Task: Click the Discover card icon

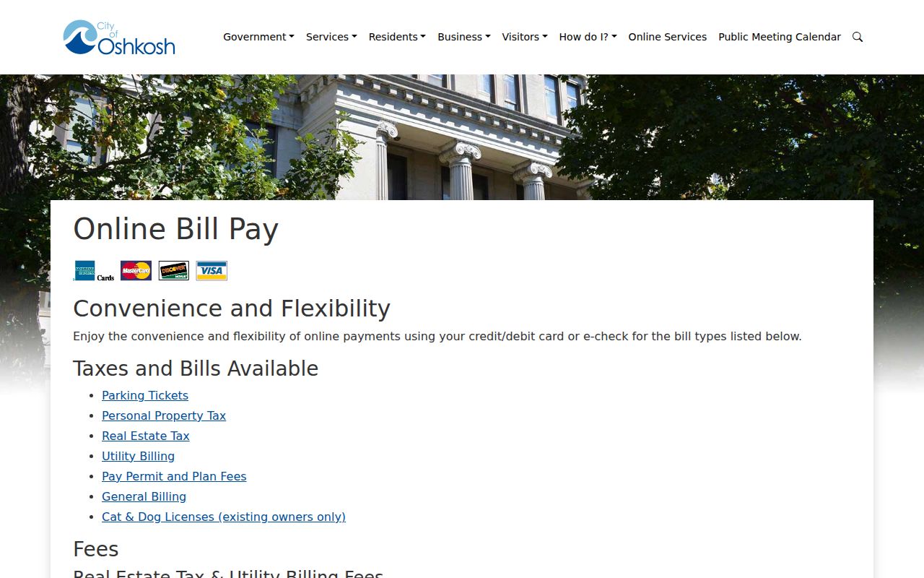Action: [173, 271]
